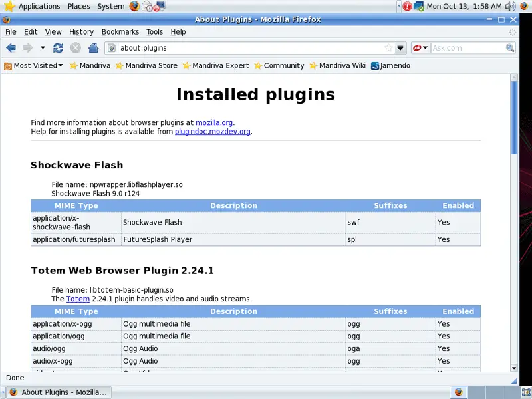Screen dimensions: 532x399
Task: Open the Ask search engine selector
Action: (x=420, y=48)
